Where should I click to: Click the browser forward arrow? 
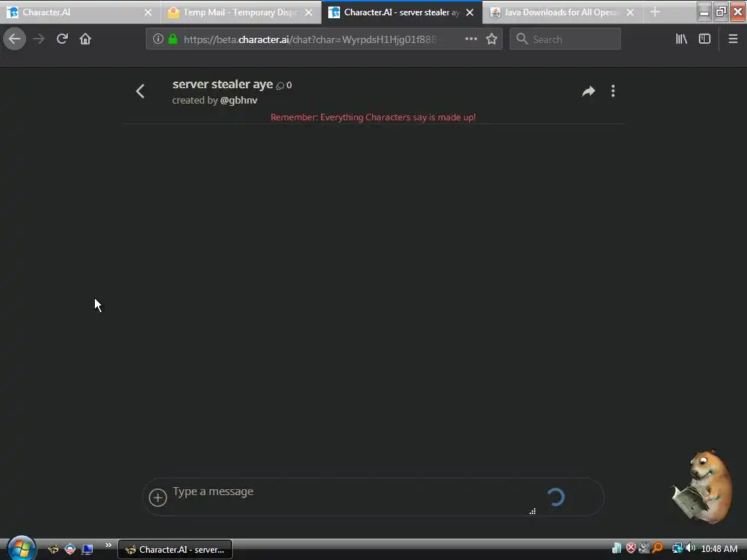click(x=39, y=39)
